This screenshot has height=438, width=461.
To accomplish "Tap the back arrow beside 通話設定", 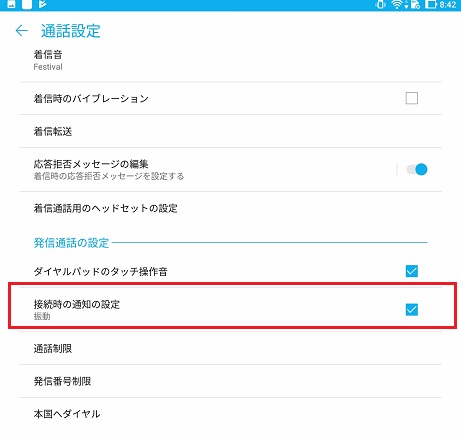I will coord(22,31).
